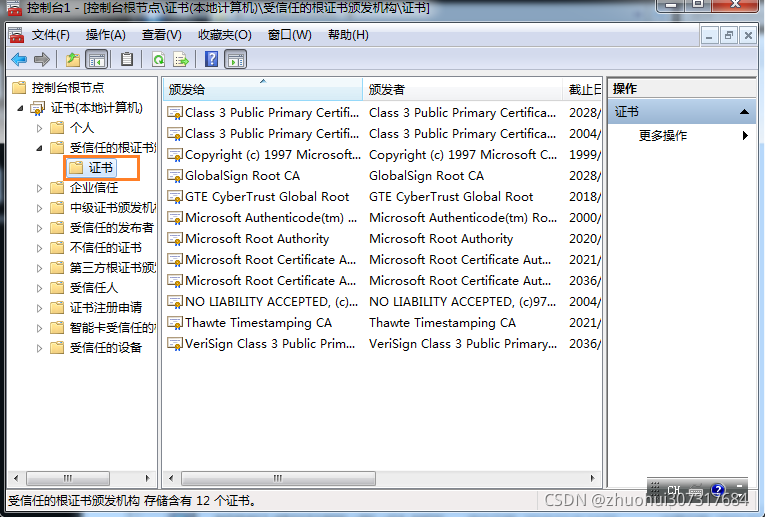Screen dimensions: 765x517
Task: Open Help via the blue question-mark icon
Action: (x=212, y=60)
